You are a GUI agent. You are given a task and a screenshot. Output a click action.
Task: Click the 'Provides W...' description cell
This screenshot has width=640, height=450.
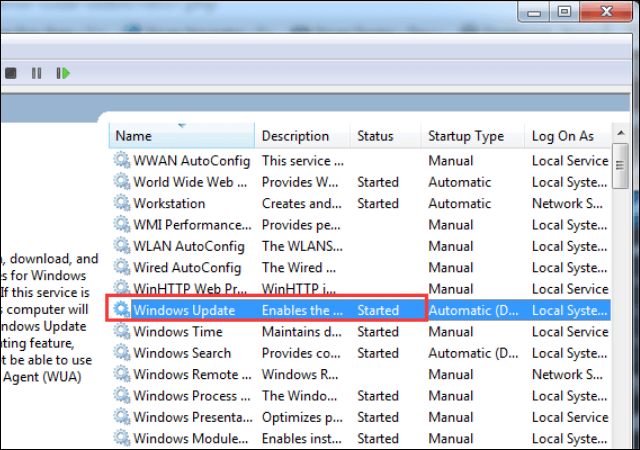click(300, 182)
